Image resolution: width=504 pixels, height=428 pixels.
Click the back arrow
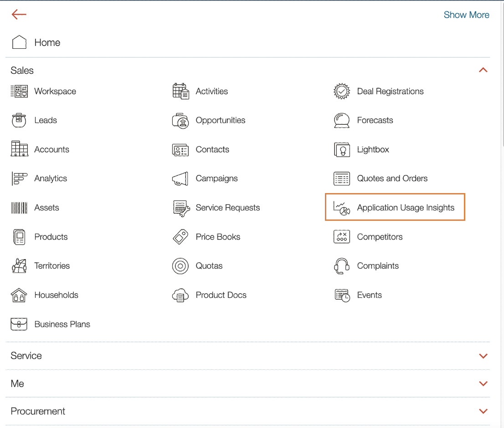(x=18, y=14)
